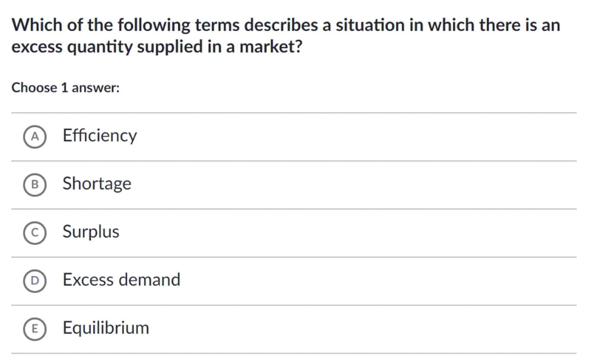
Task: Click the word "Which" in the question
Action: tap(37, 25)
